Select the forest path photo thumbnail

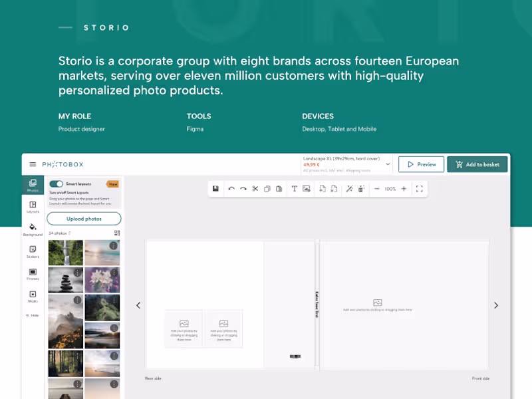tap(65, 364)
